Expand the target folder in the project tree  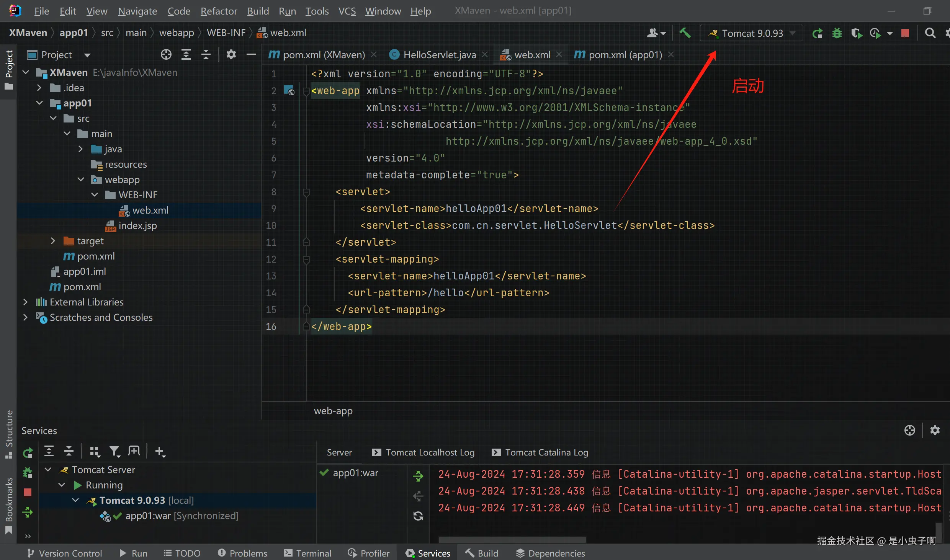click(x=53, y=241)
